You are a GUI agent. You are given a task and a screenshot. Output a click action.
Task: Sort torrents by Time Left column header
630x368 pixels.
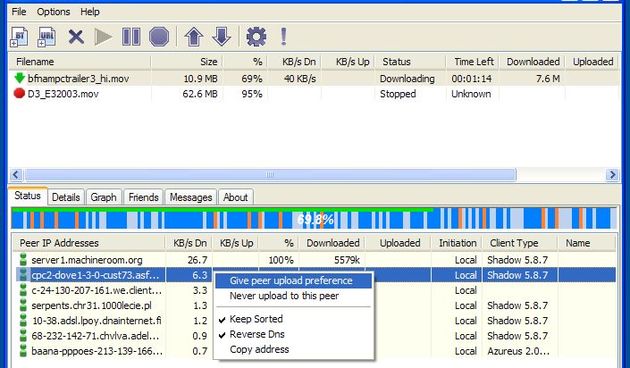pyautogui.click(x=472, y=61)
